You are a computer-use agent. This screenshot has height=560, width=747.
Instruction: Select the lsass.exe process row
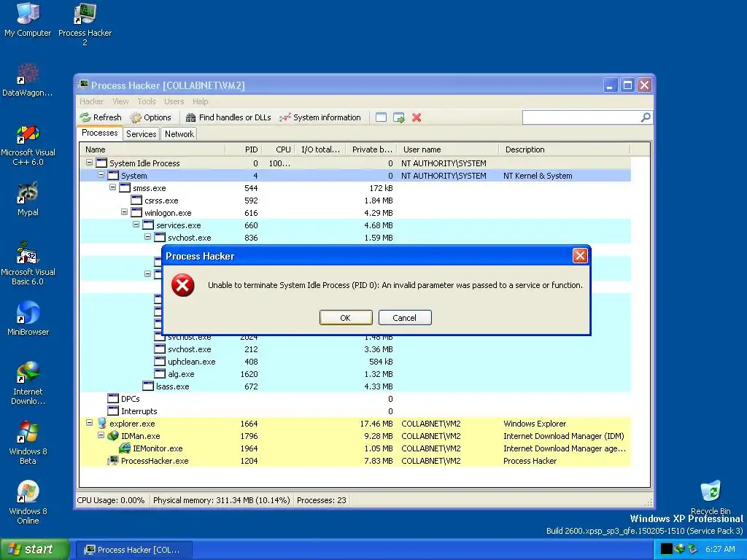point(355,386)
